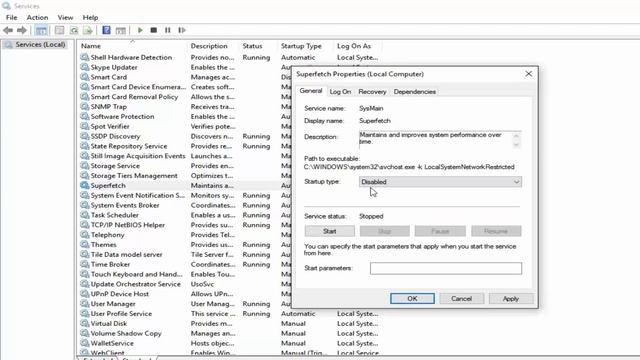The height and width of the screenshot is (360, 640).
Task: Click the gear icon beside Themes
Action: click(x=84, y=244)
